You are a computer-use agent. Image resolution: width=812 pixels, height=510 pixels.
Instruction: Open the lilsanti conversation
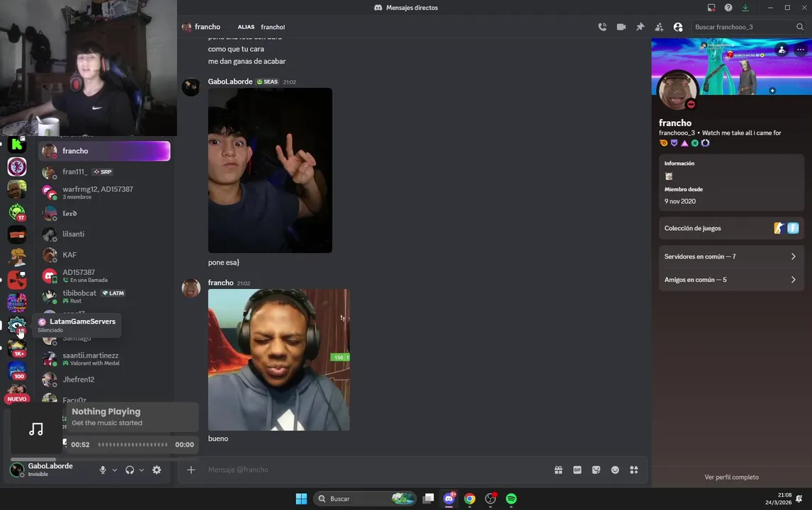click(x=104, y=234)
